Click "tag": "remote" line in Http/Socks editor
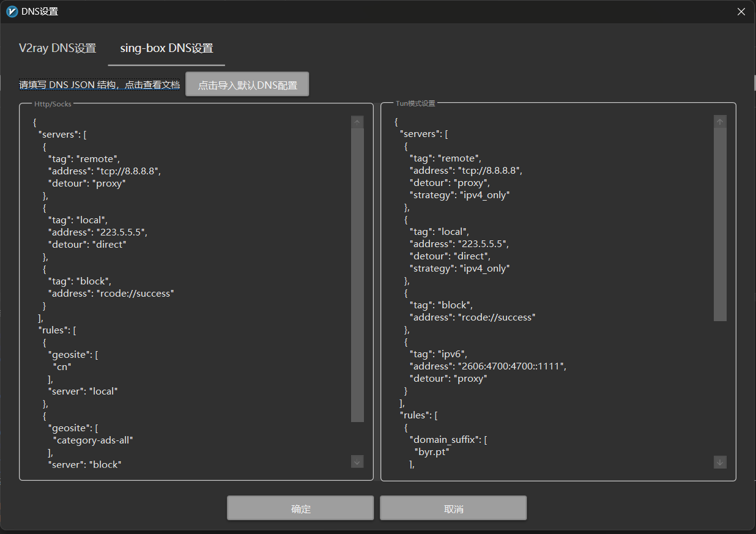Screen dimensions: 756x534 click(x=84, y=159)
